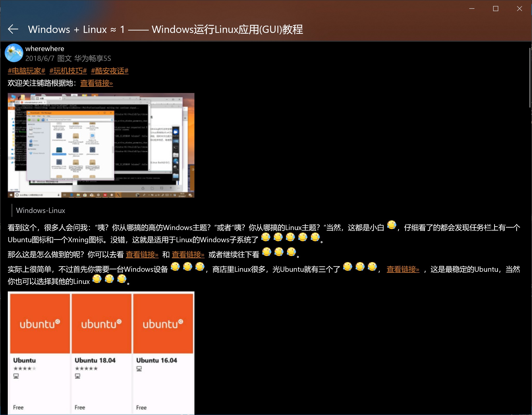Image resolution: width=532 pixels, height=415 pixels.
Task: Click 查看链接 link after 欢迎关注铺路根据地
Action: 96,83
